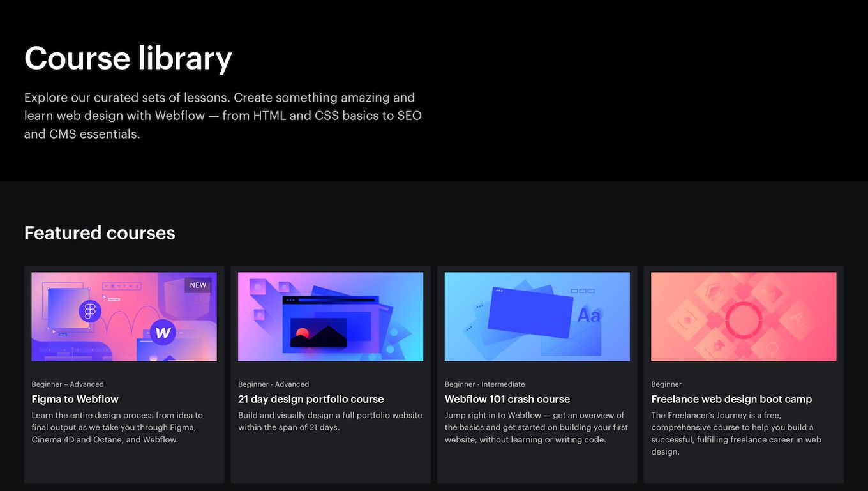This screenshot has height=491, width=868.
Task: Click the Figma logo in the first thumbnail
Action: 90,312
